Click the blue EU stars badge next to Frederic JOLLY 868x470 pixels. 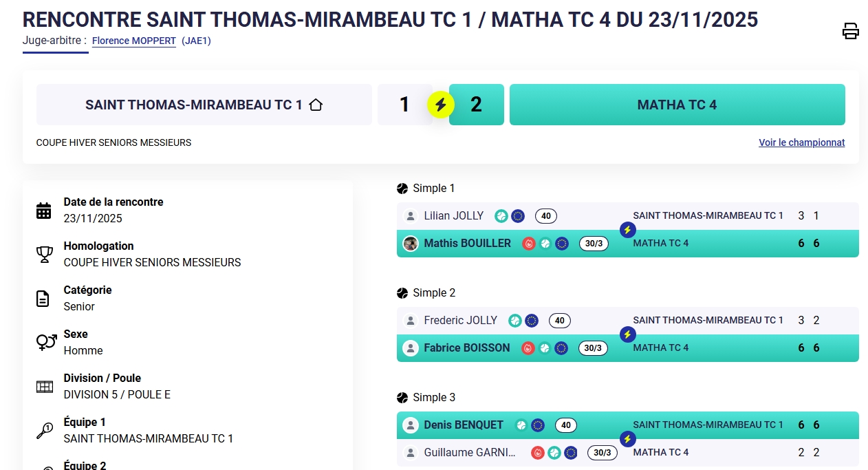(532, 321)
